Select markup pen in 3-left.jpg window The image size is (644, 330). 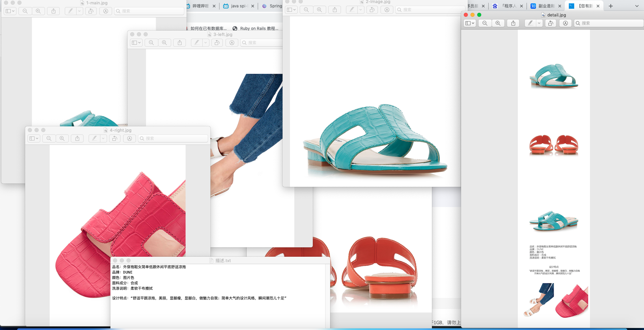point(197,43)
